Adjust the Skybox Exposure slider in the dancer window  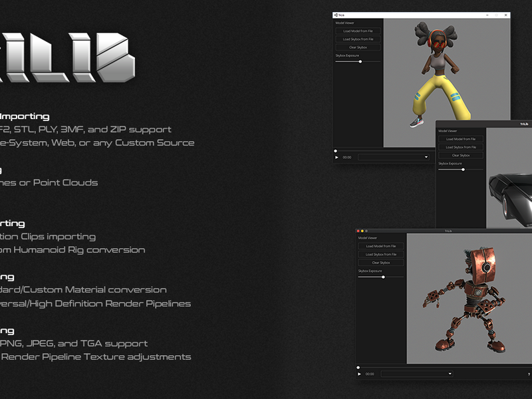point(360,61)
